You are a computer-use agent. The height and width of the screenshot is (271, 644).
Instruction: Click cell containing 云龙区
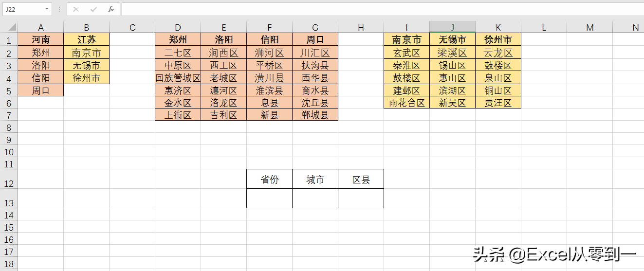pos(498,53)
